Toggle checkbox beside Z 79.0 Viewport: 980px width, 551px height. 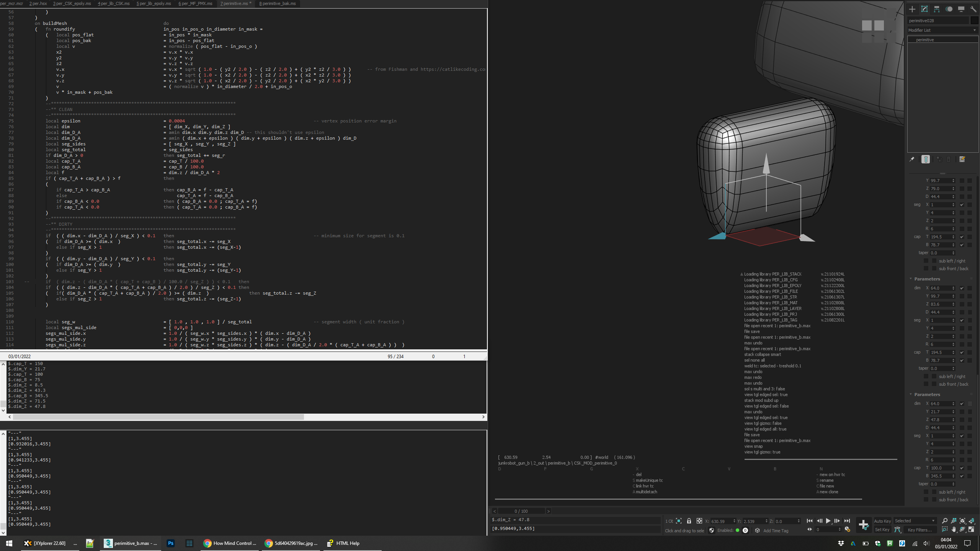[x=962, y=189]
